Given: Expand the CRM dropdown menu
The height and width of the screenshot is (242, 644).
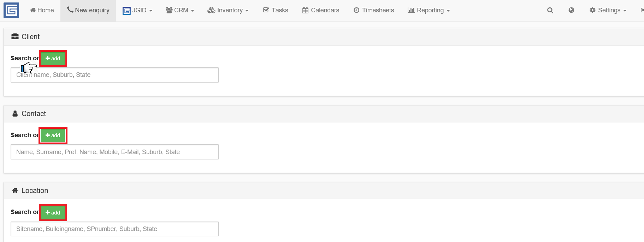Looking at the screenshot, I should coord(180,10).
